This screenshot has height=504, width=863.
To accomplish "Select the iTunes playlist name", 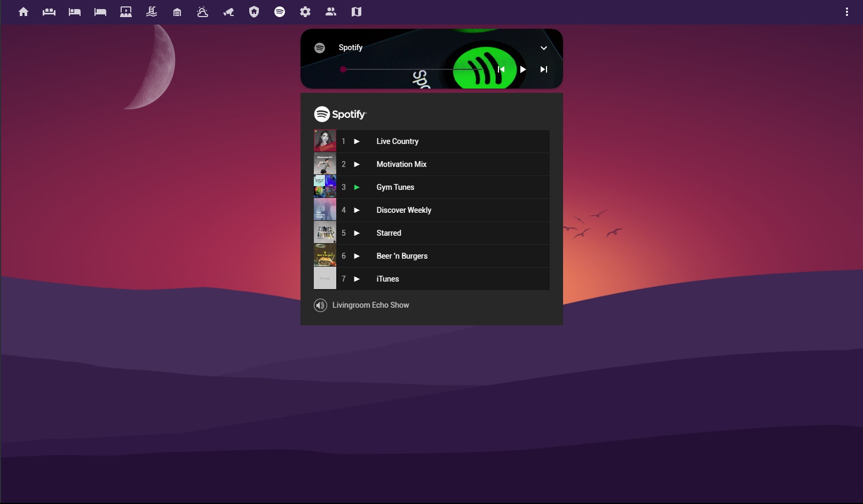I will click(387, 279).
